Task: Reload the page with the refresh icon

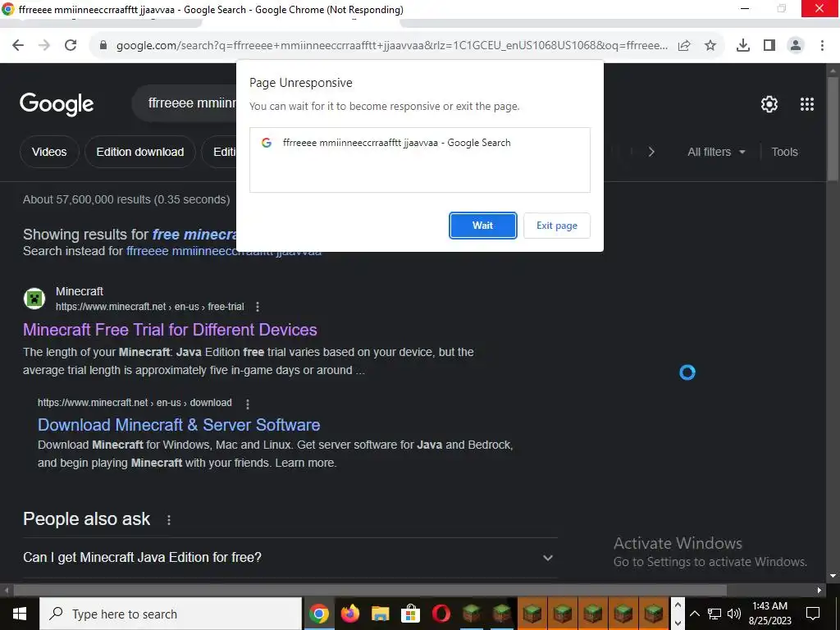Action: 71,45
